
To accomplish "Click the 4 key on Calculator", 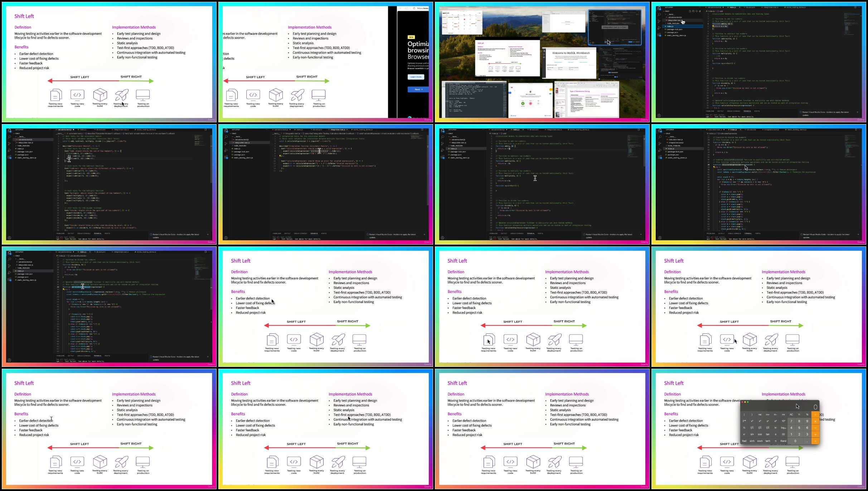I will click(791, 428).
